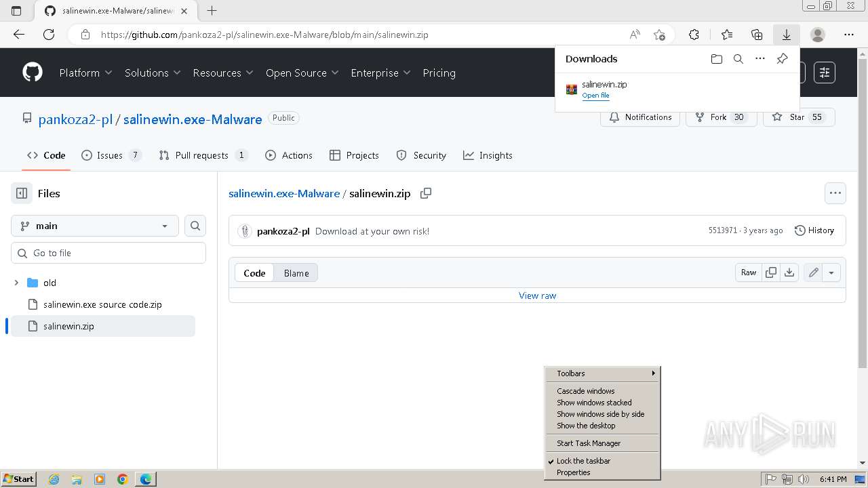
Task: Toggle the Read aloud icon
Action: [635, 35]
